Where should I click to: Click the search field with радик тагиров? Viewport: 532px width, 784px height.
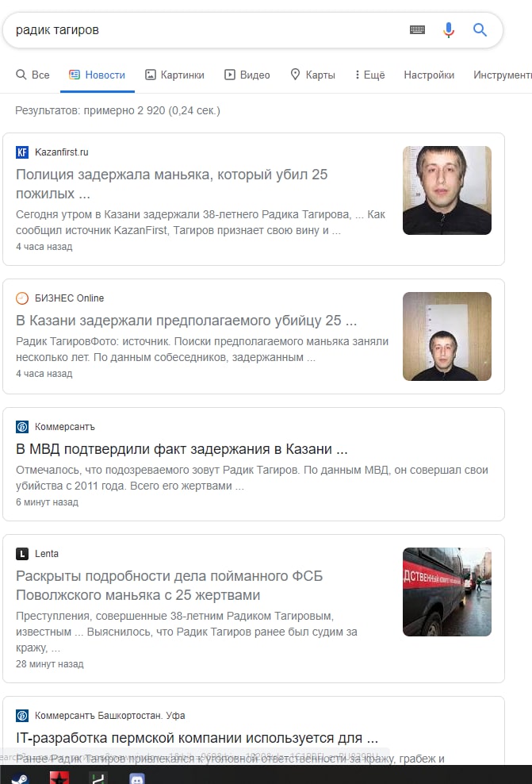(x=205, y=30)
